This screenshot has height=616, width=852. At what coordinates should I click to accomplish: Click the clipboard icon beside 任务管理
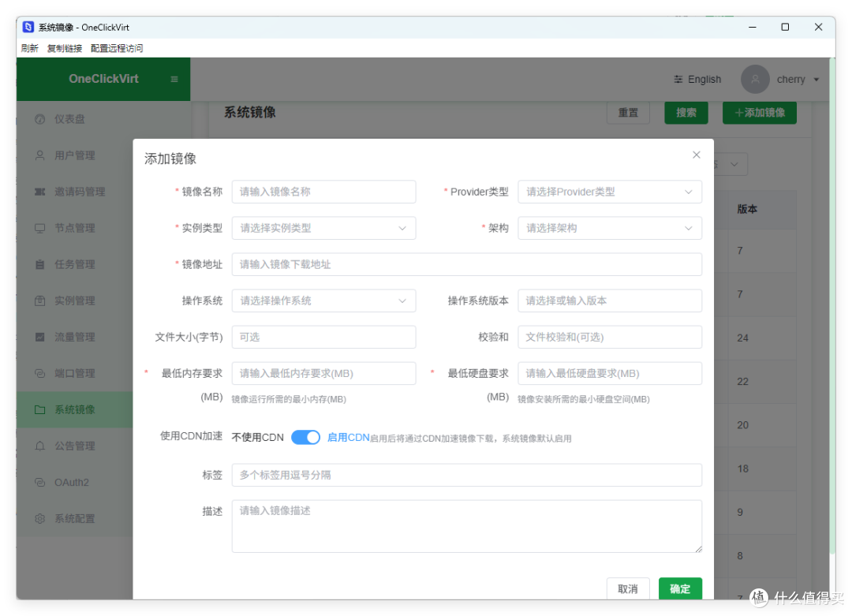[x=39, y=264]
